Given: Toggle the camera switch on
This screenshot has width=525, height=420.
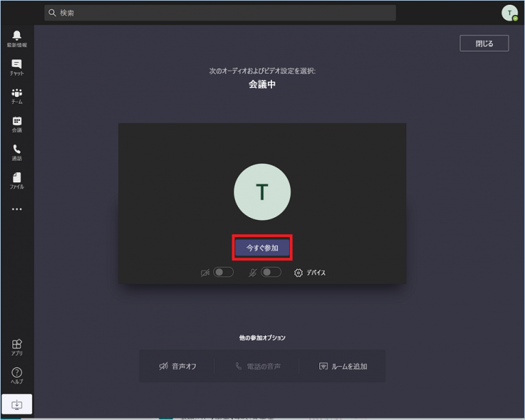Looking at the screenshot, I should 223,272.
